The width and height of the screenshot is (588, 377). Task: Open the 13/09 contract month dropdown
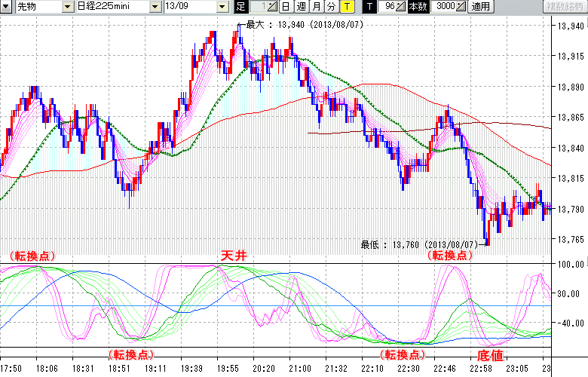click(222, 7)
